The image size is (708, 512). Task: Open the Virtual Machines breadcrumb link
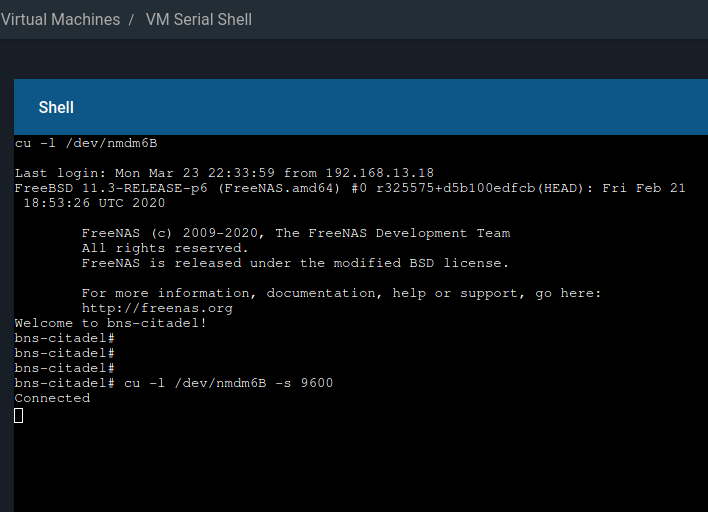point(60,19)
